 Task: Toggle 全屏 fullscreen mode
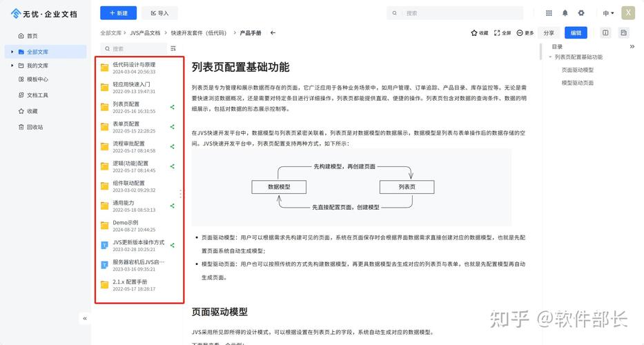pos(502,32)
